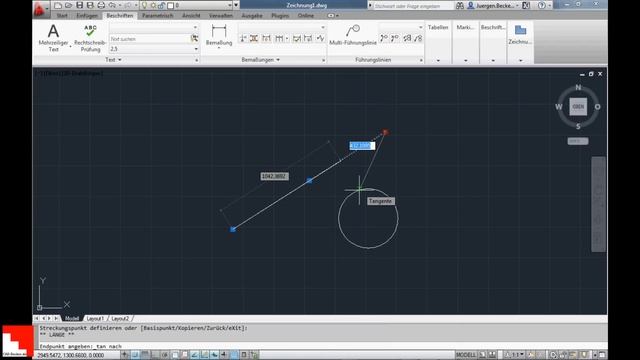Start the Multi-Führungslinie leader tool
The height and width of the screenshot is (360, 640).
point(353,35)
